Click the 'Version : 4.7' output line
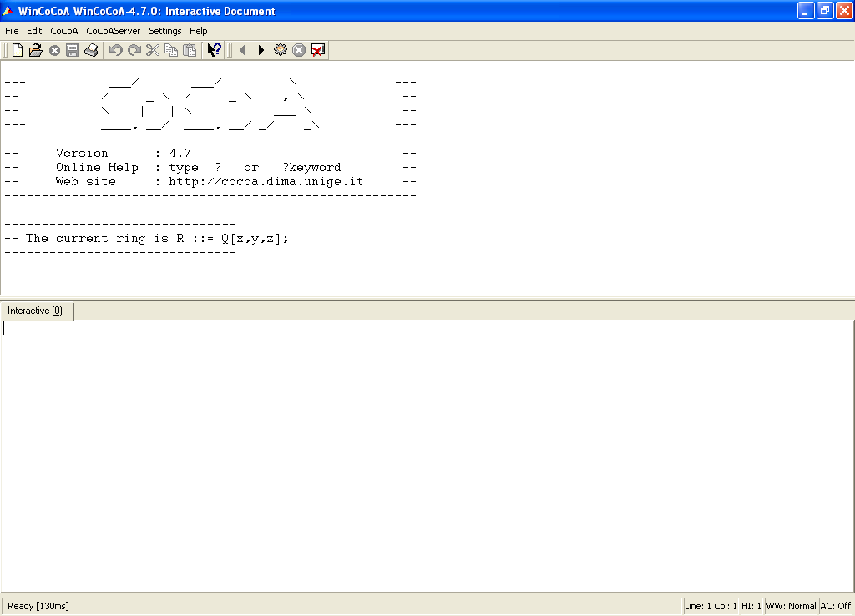This screenshot has height=616, width=855. pos(124,154)
